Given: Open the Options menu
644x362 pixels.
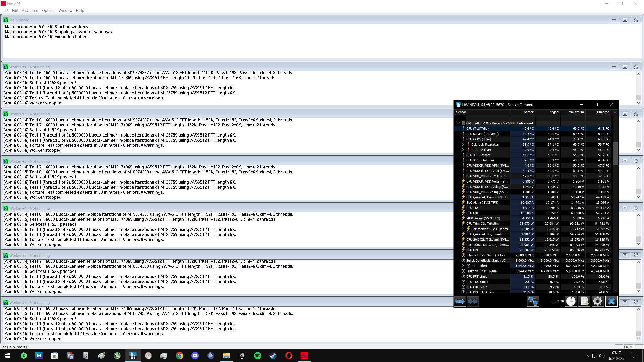Looking at the screenshot, I should [x=49, y=11].
